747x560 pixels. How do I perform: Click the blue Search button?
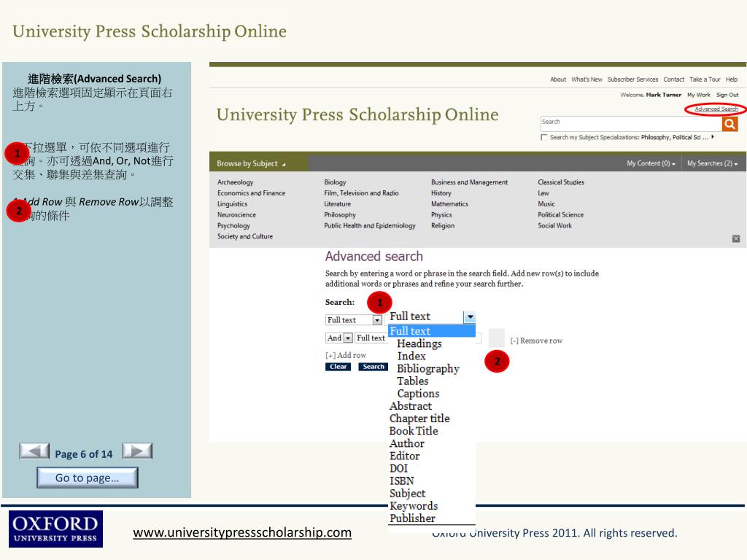(373, 367)
